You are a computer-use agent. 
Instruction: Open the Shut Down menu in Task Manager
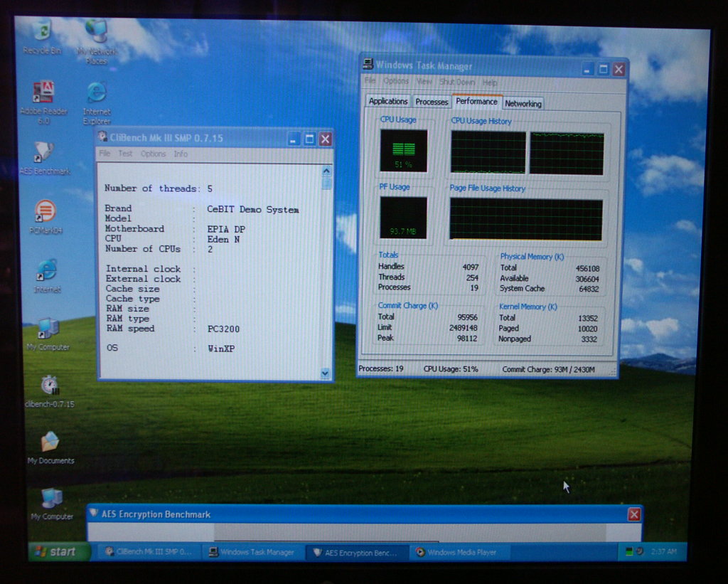457,83
